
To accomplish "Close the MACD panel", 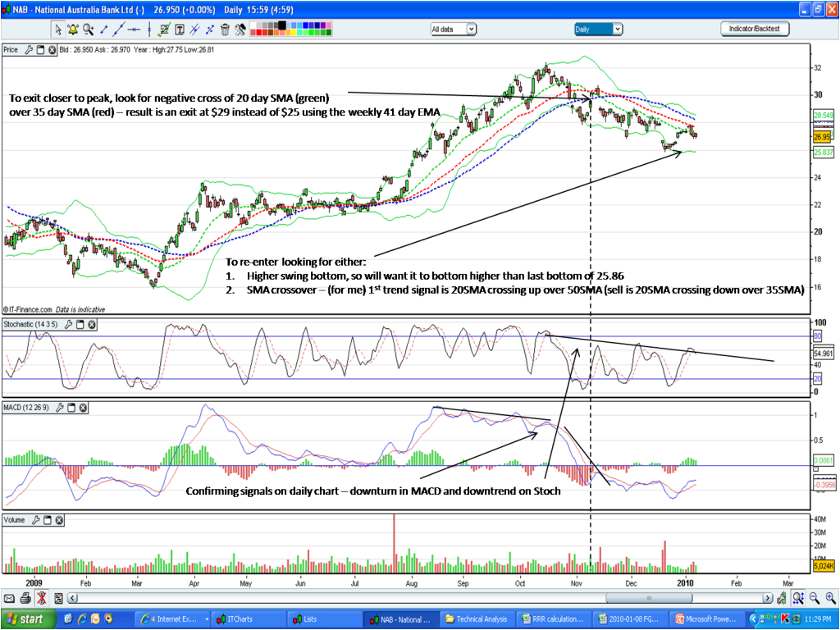I will (x=83, y=408).
